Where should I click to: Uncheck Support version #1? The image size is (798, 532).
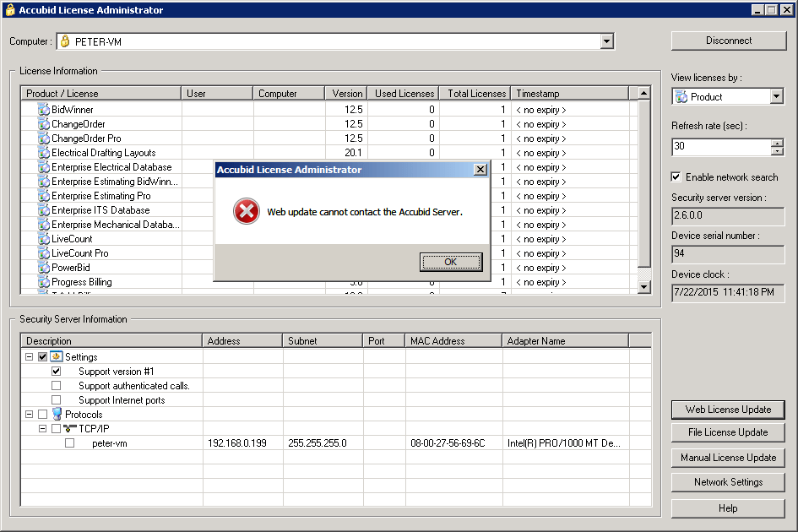coord(56,371)
